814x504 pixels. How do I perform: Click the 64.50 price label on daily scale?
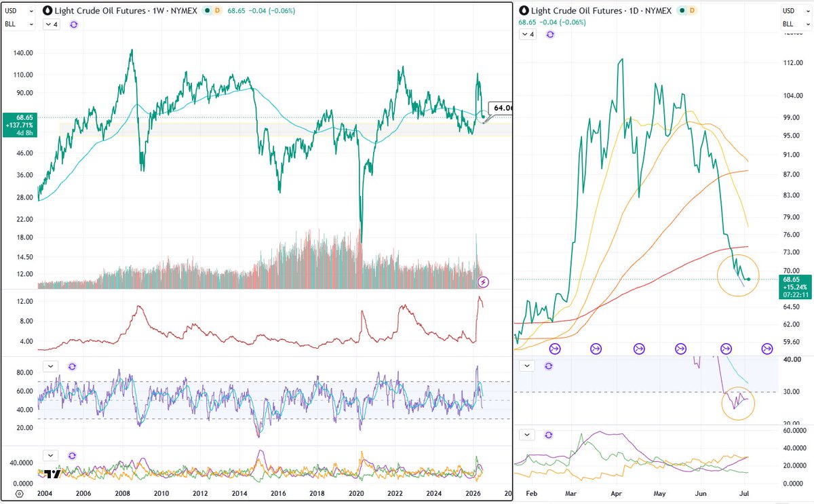point(793,307)
